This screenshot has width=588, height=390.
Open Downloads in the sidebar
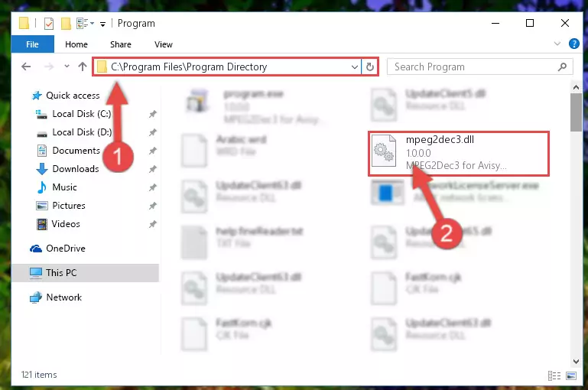[67, 169]
